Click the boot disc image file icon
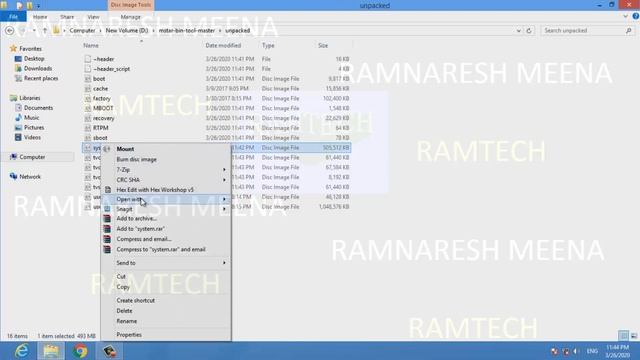The height and width of the screenshot is (360, 640). [x=87, y=79]
